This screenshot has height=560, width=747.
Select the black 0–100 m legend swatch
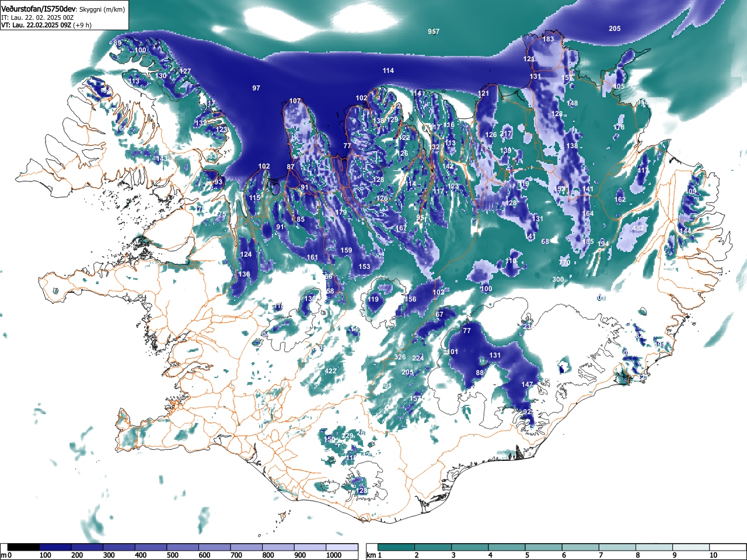click(x=23, y=547)
